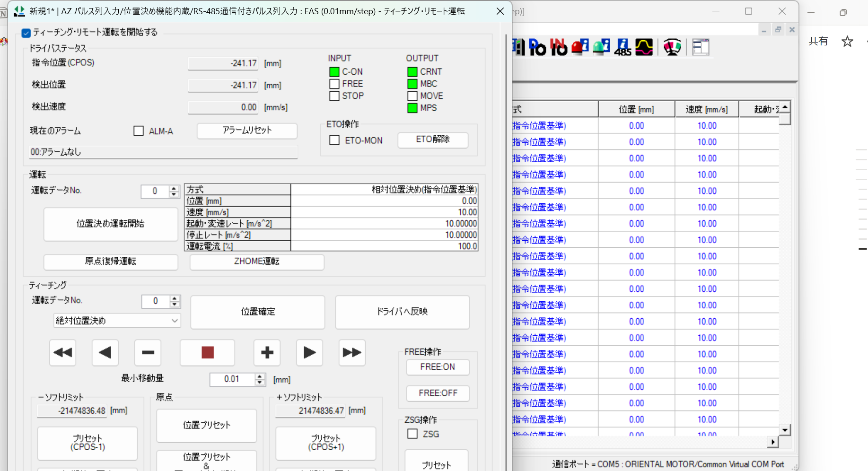
Task: Uncheck the start teaching remote operation checkbox
Action: coord(26,33)
